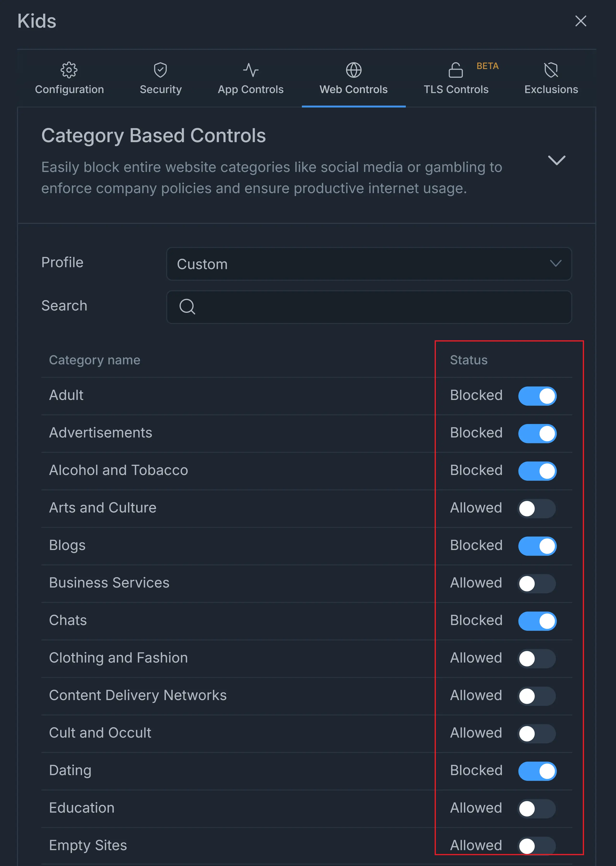Click the Dating category name
Image resolution: width=616 pixels, height=866 pixels.
[70, 771]
